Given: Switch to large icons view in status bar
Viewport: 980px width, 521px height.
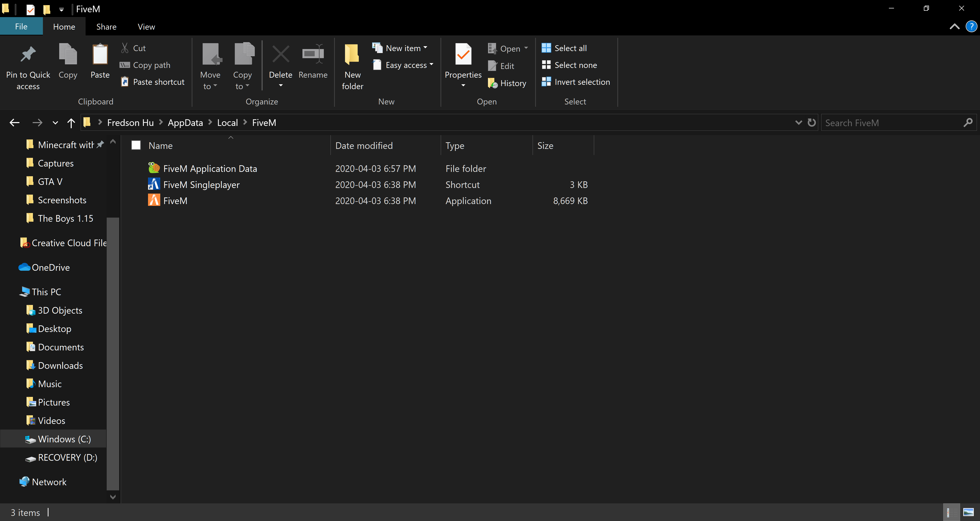Looking at the screenshot, I should point(968,512).
